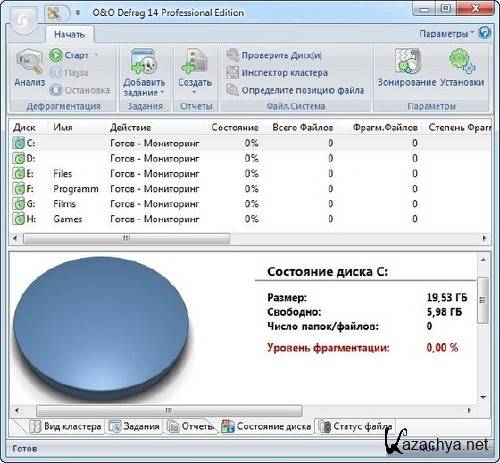The width and height of the screenshot is (500, 463).
Task: Switch to the Начать ribbon tab
Action: [x=70, y=34]
